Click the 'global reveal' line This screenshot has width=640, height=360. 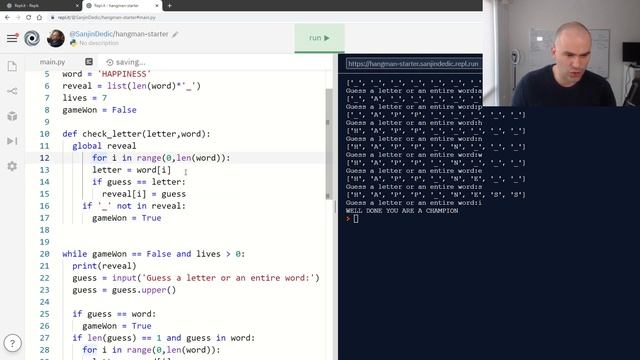coord(104,146)
